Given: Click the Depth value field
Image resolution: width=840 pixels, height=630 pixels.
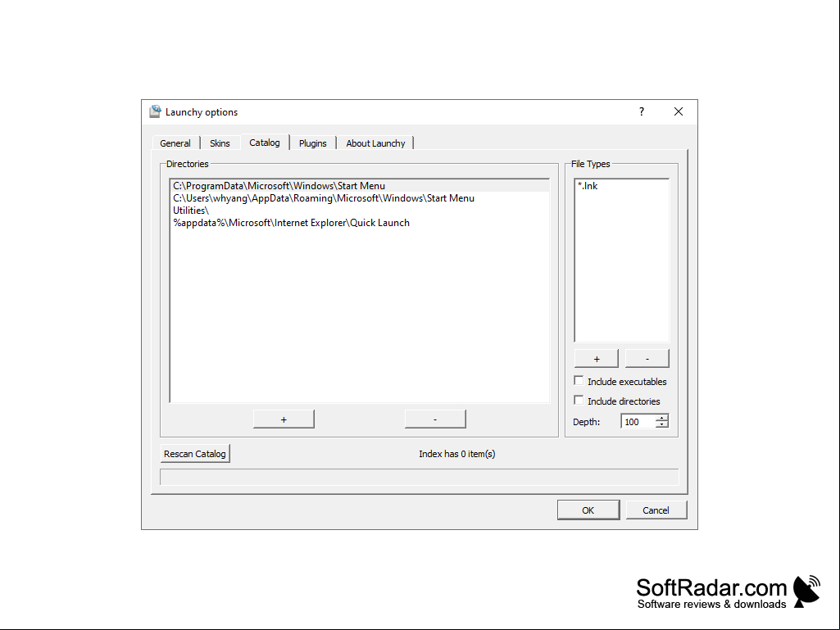Looking at the screenshot, I should [x=638, y=422].
